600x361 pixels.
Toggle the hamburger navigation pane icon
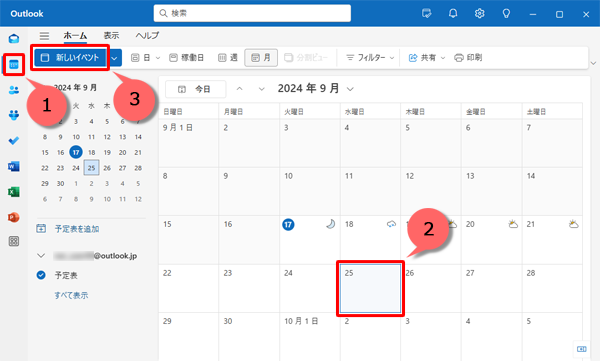point(44,36)
